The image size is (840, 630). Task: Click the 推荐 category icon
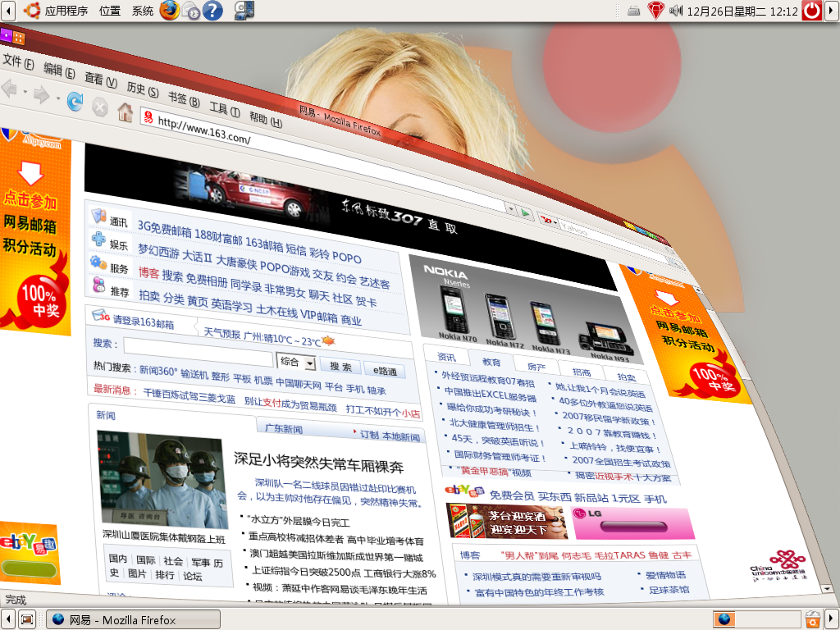click(99, 285)
